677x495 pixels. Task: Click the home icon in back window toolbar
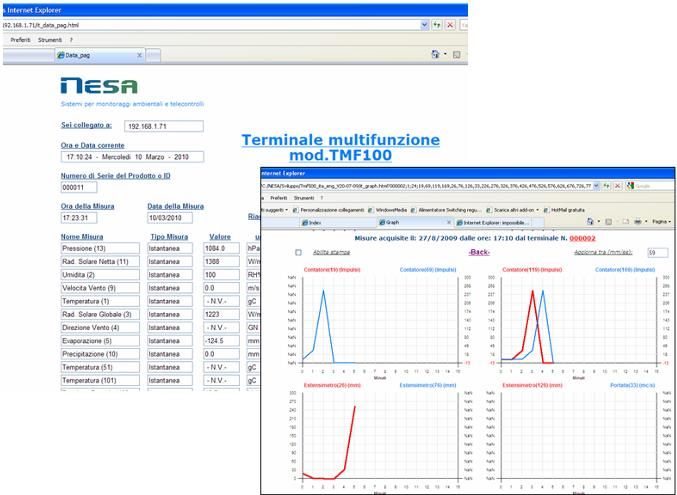pos(435,54)
